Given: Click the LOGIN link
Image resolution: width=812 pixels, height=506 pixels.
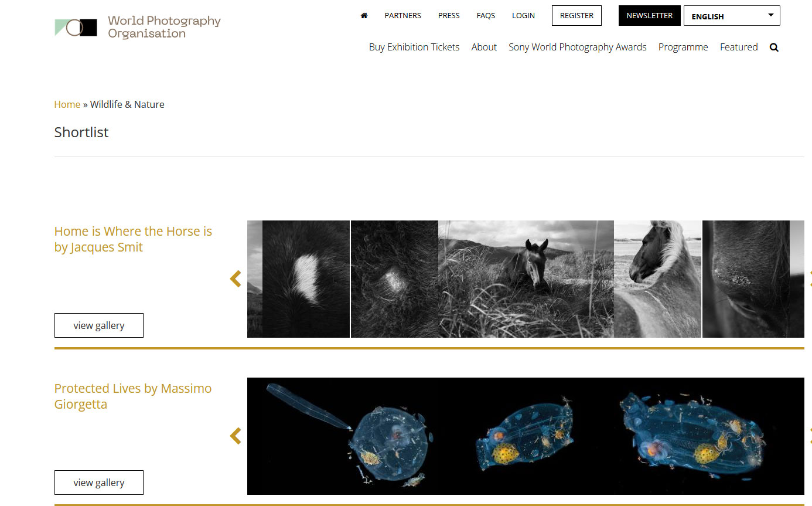Looking at the screenshot, I should (x=523, y=16).
